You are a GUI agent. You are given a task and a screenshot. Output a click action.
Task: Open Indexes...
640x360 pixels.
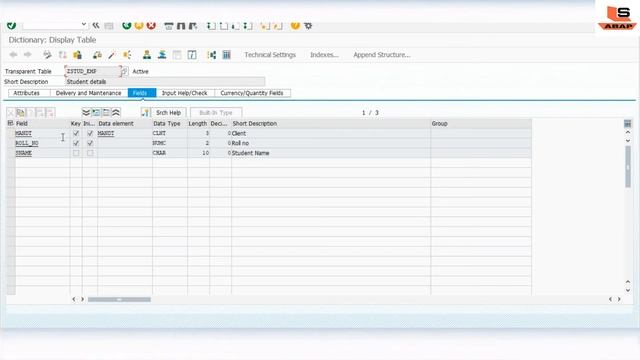(324, 55)
